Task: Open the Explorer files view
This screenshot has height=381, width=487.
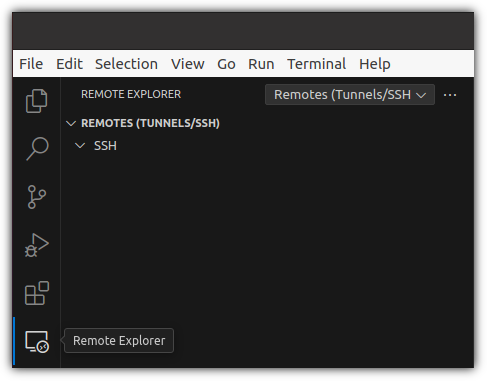Action: pyautogui.click(x=37, y=101)
